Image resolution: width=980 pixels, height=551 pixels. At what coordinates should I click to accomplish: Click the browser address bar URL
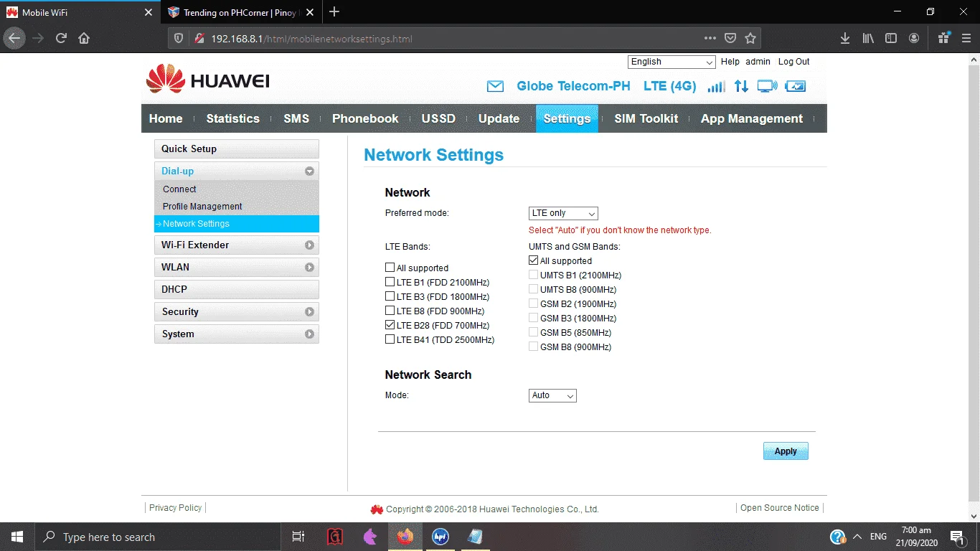[311, 39]
